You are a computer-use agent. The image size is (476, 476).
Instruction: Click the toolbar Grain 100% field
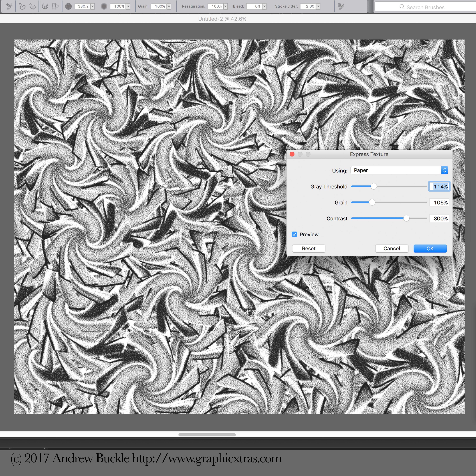point(159,6)
